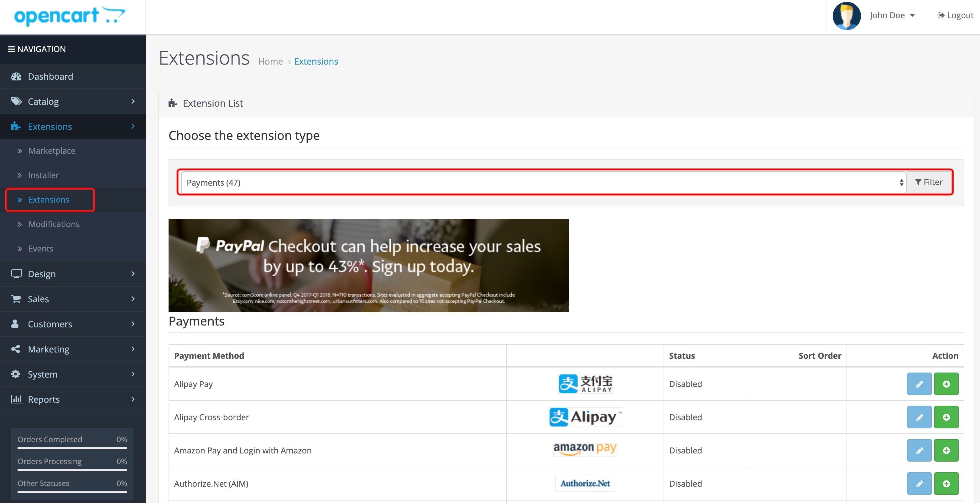Click the System gear icon
The image size is (980, 503).
[16, 374]
